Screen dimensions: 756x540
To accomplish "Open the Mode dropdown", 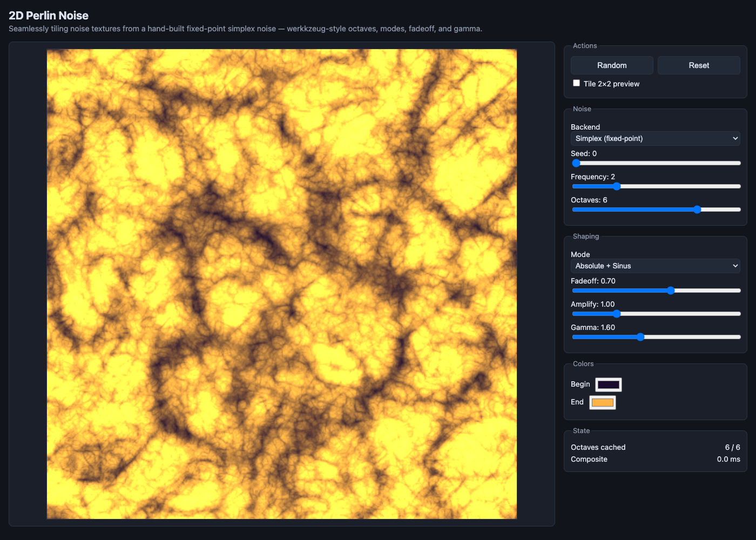I will 656,266.
